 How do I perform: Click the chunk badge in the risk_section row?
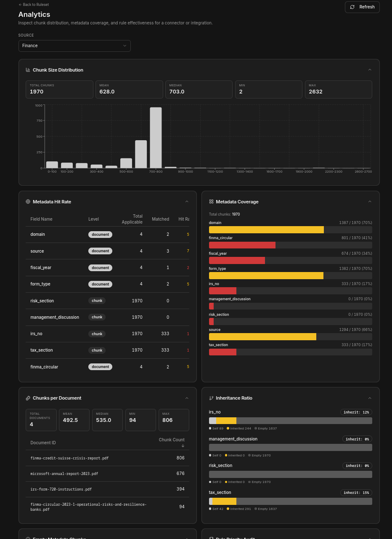pos(97,301)
